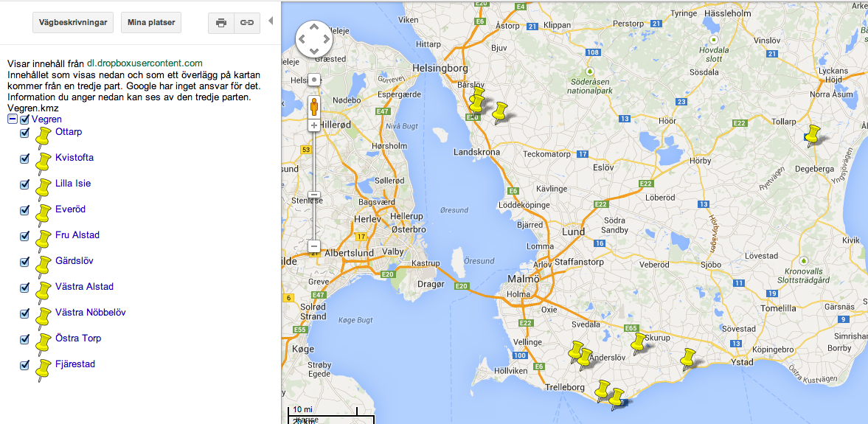Screen dimensions: 868x424
Task: Open the Fjärestad place link
Action: [75, 364]
